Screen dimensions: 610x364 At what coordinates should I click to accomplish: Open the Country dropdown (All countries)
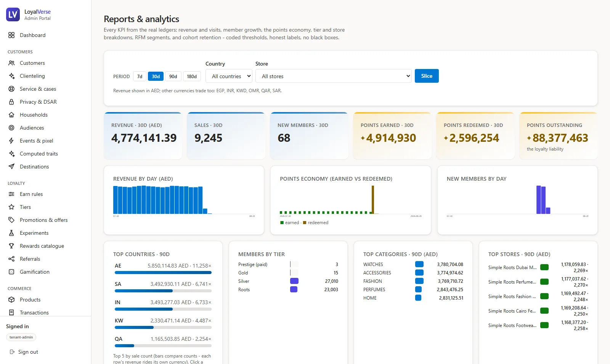pos(229,76)
